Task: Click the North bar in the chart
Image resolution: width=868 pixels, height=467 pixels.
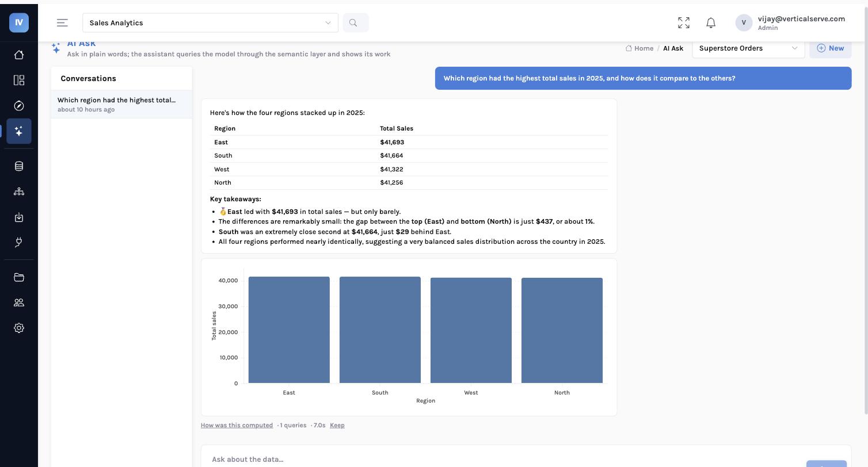Action: pos(562,330)
